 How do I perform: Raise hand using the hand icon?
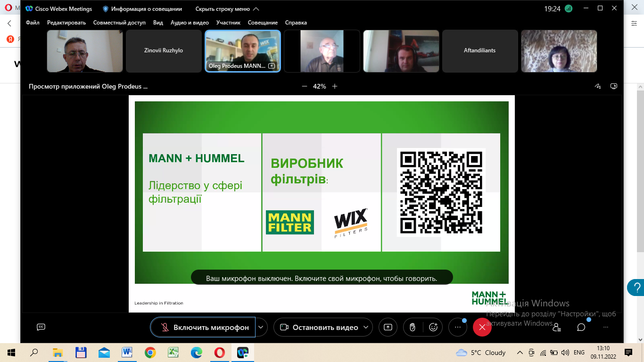[x=413, y=327]
